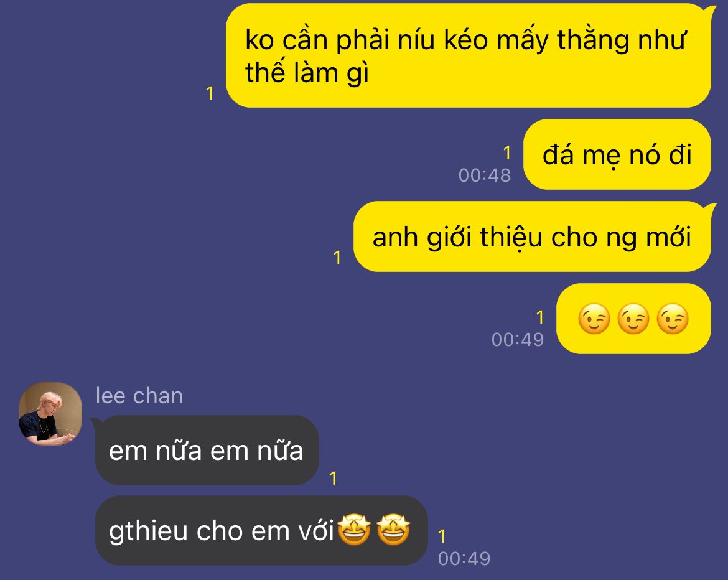The image size is (728, 580).
Task: Open lee chan's profile picture
Action: click(x=50, y=414)
